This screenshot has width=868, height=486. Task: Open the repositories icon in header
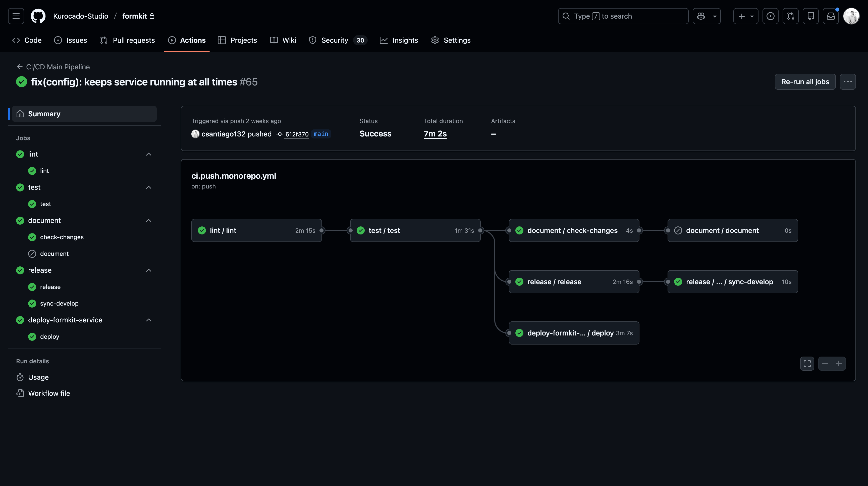point(811,16)
